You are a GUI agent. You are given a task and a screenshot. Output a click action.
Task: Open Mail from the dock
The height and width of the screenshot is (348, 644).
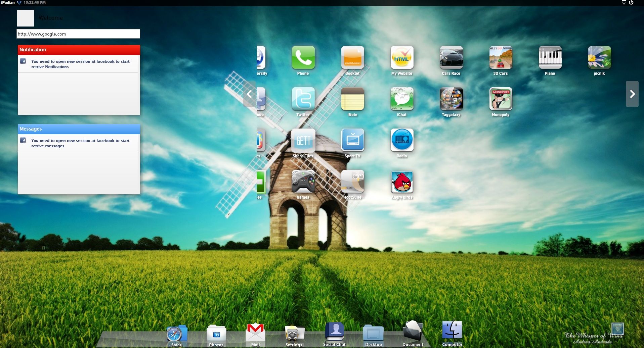[255, 332]
